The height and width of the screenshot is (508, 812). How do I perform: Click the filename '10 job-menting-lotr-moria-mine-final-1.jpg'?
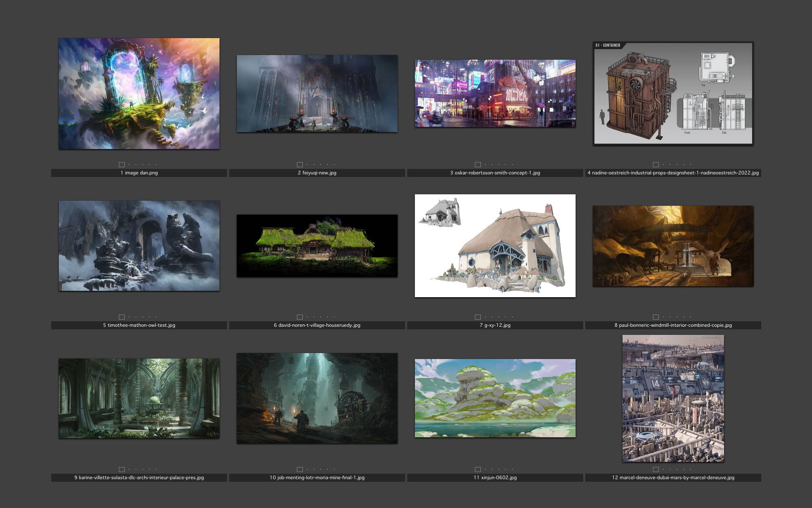317,478
